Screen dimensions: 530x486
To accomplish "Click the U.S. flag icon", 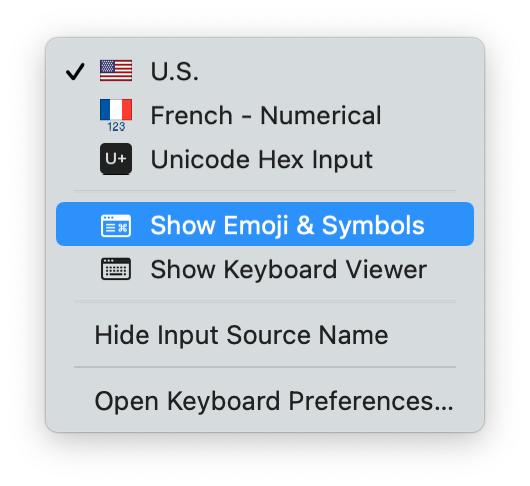I will click(x=116, y=71).
